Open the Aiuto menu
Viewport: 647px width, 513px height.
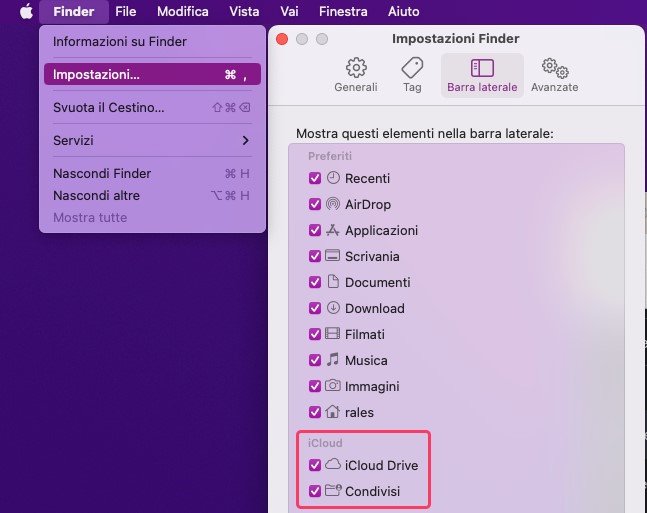404,11
